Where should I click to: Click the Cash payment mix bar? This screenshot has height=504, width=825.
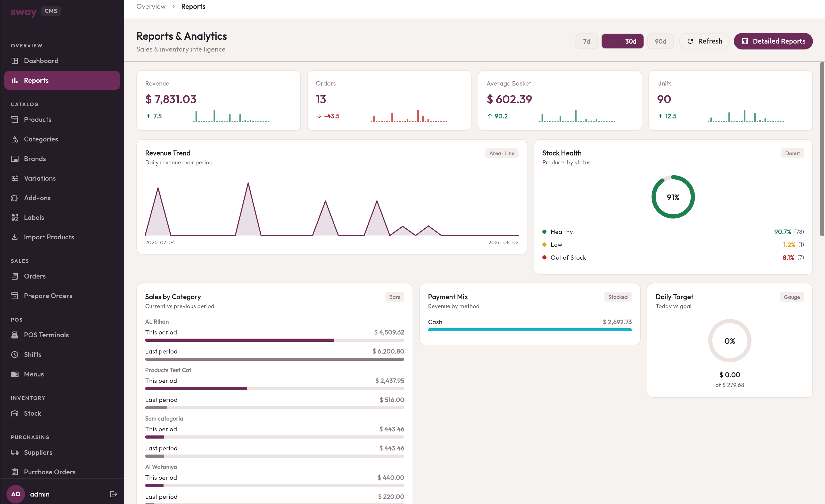(530, 330)
